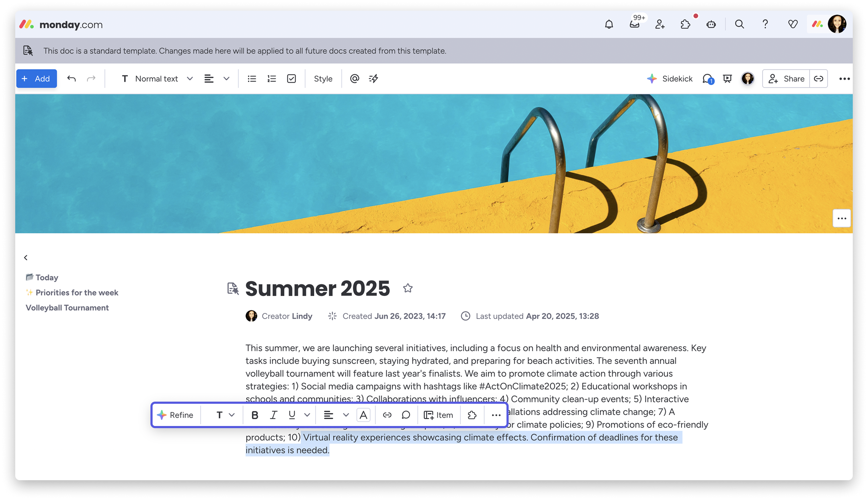The width and height of the screenshot is (868, 500).
Task: Open the inbox tray icon
Action: pyautogui.click(x=634, y=24)
